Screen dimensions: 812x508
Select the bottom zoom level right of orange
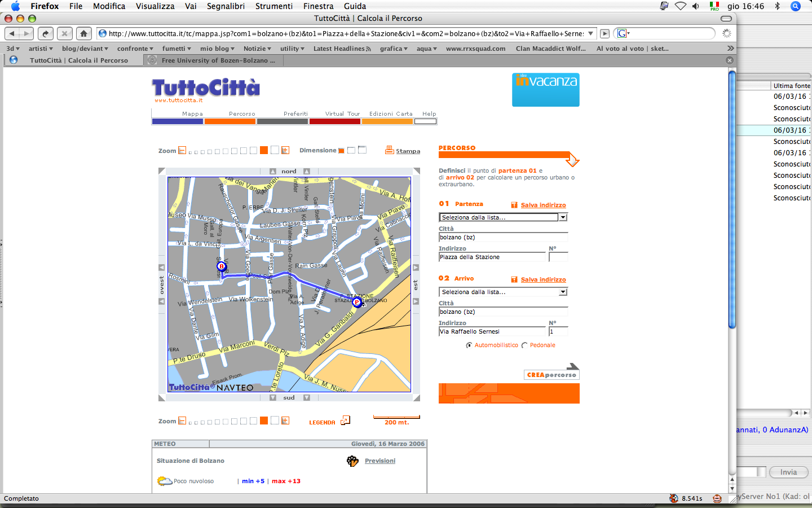click(275, 421)
